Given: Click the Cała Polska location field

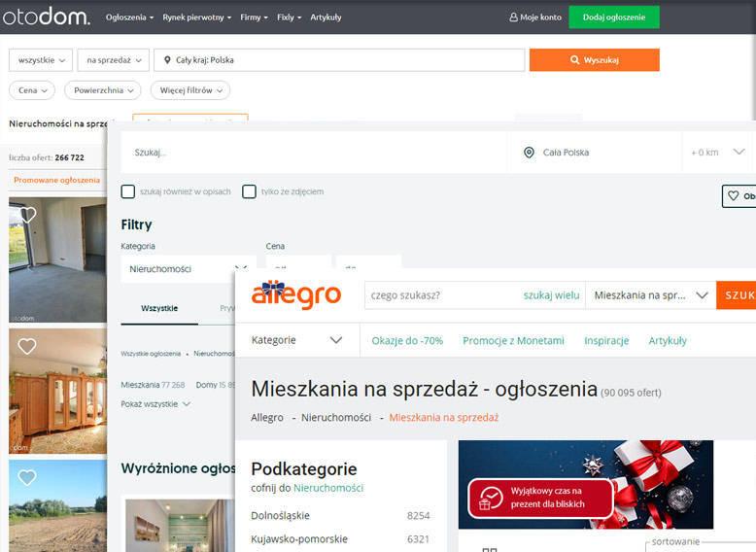Looking at the screenshot, I should point(594,153).
